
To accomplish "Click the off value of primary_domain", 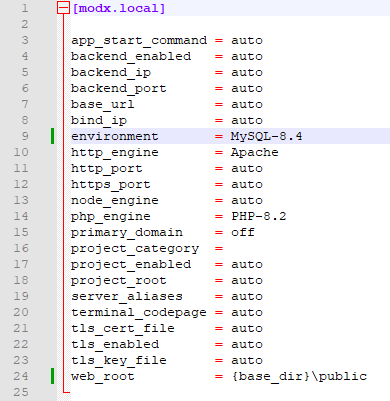I will (243, 232).
